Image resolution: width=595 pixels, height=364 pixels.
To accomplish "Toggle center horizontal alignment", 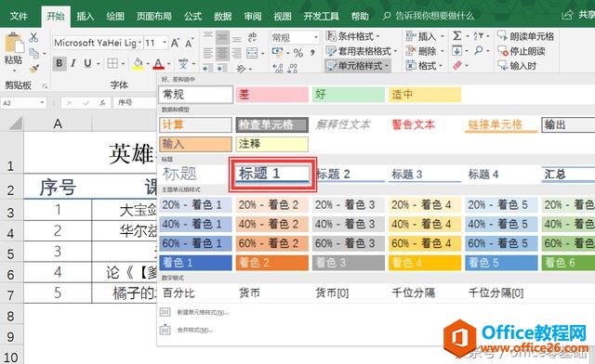I will tap(222, 53).
